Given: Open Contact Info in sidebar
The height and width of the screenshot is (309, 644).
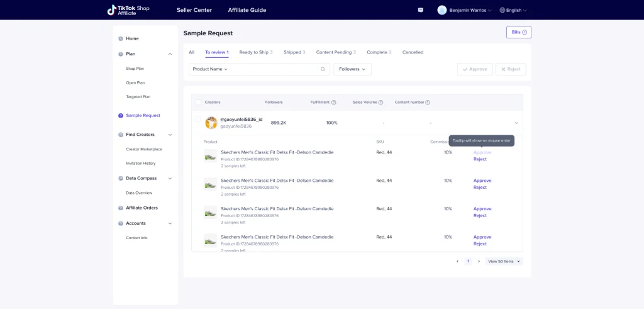Looking at the screenshot, I should tap(136, 238).
